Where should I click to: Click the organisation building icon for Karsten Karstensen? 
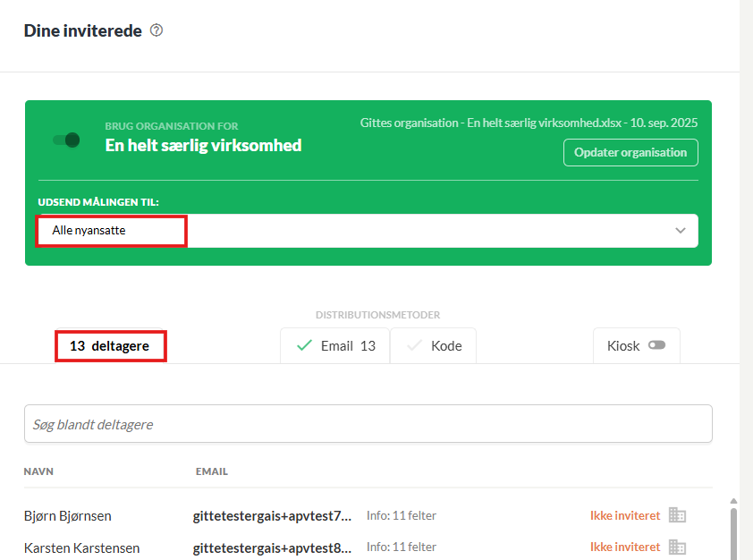677,547
